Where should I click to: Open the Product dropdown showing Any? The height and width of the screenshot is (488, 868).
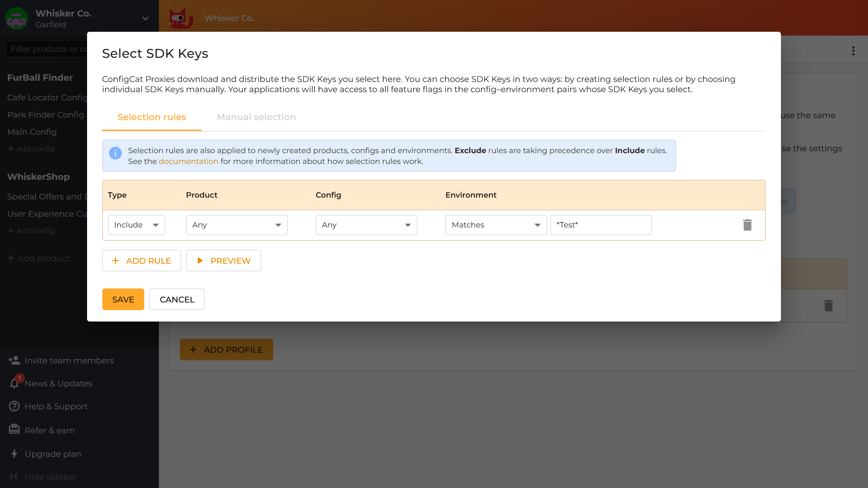(x=237, y=225)
